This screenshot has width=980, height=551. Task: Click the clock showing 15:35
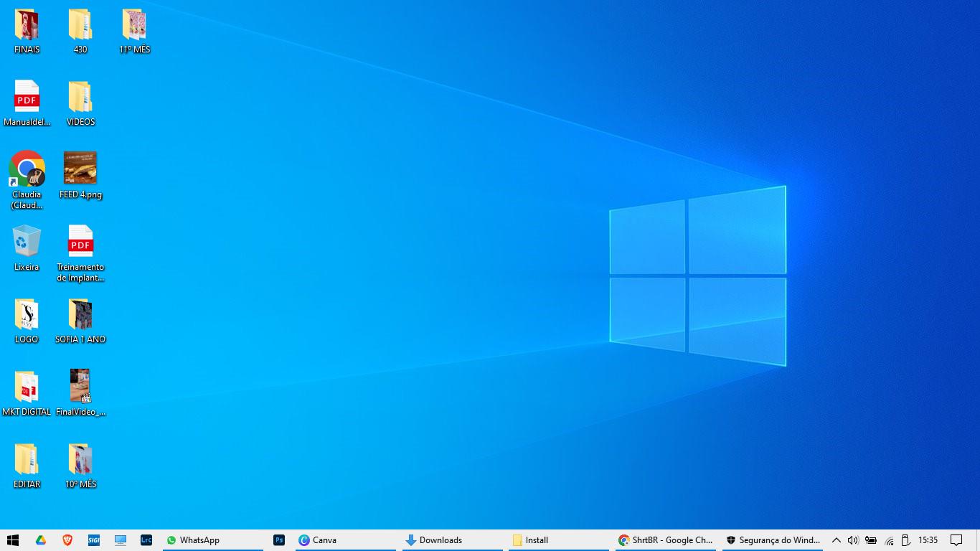click(928, 540)
